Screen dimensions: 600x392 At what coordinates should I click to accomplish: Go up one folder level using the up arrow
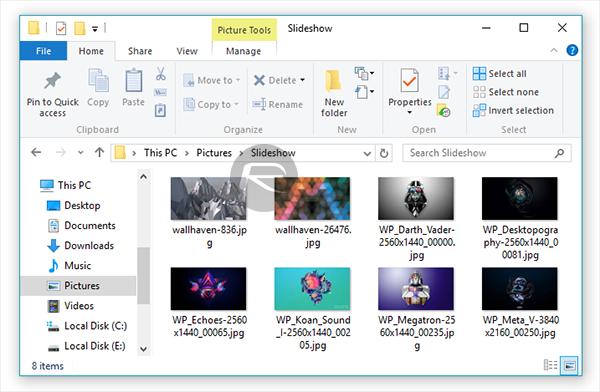click(x=99, y=153)
